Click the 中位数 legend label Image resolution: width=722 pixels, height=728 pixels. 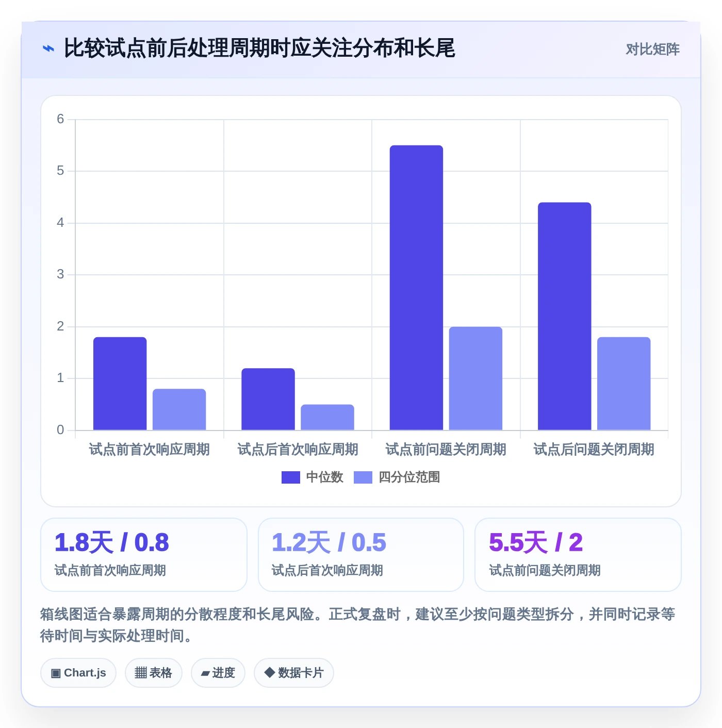click(x=325, y=477)
